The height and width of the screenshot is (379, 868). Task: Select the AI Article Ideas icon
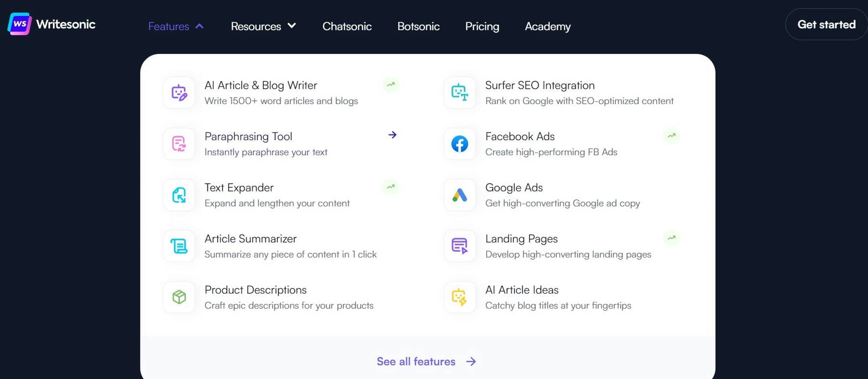pyautogui.click(x=459, y=297)
